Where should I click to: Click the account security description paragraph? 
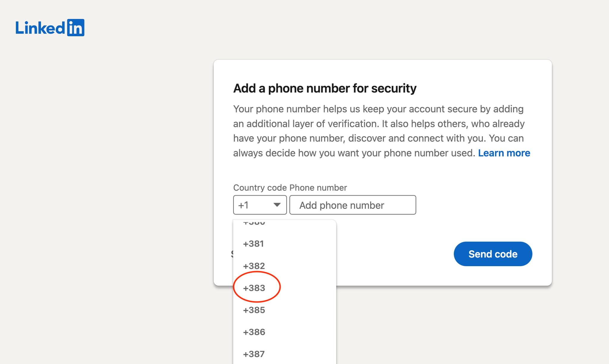tap(382, 131)
